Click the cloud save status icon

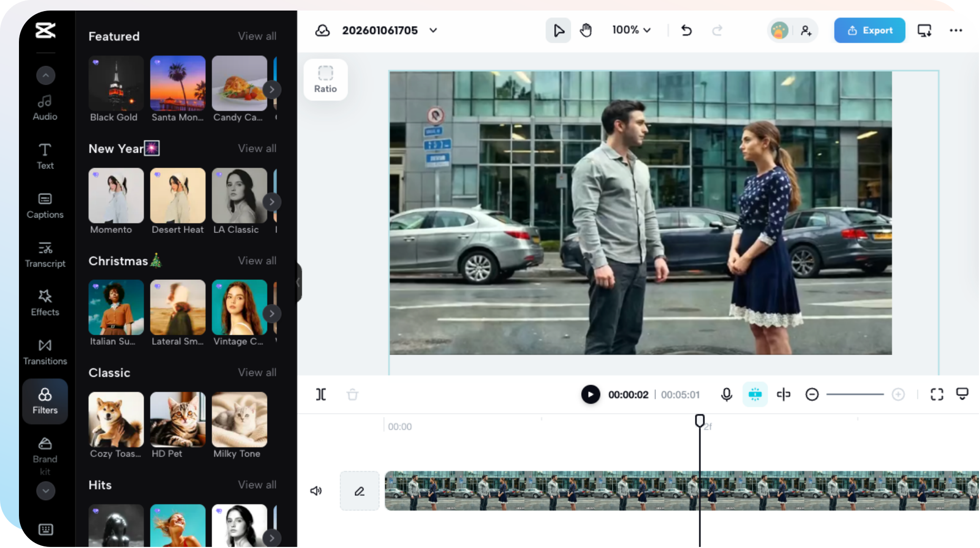(322, 31)
